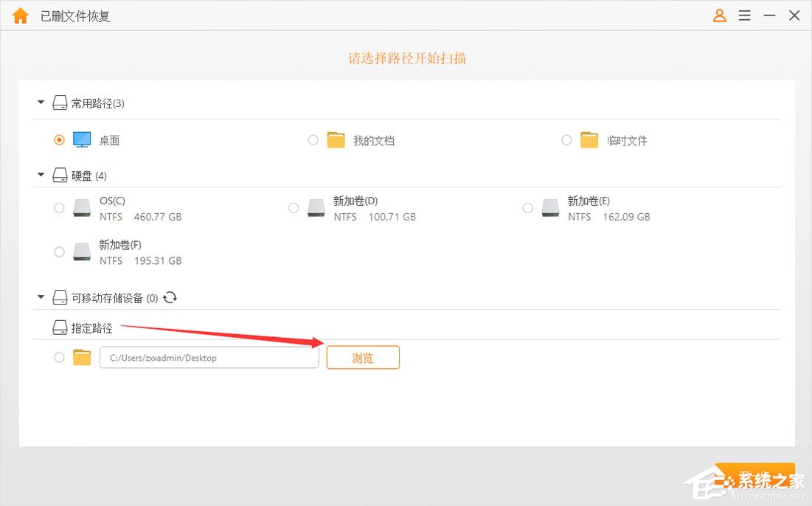
Task: Select the 新加卷(E) drive for scanning
Action: click(x=528, y=208)
